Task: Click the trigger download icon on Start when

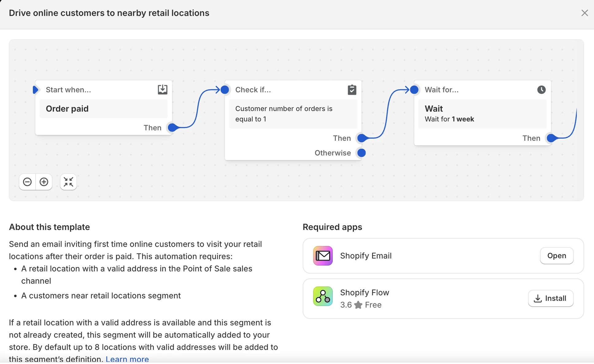Action: tap(162, 90)
